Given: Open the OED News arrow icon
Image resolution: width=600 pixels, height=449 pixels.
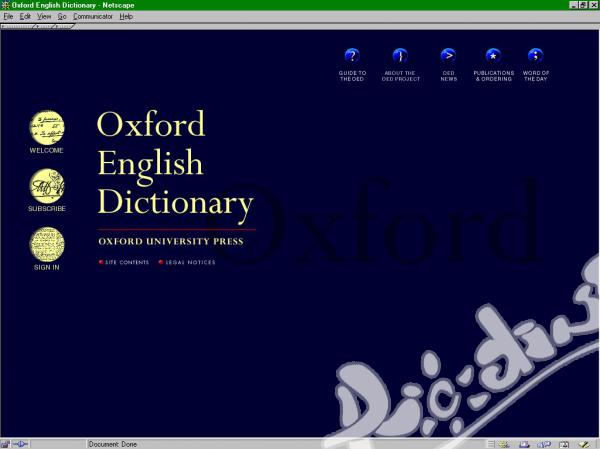Looking at the screenshot, I should pos(448,56).
